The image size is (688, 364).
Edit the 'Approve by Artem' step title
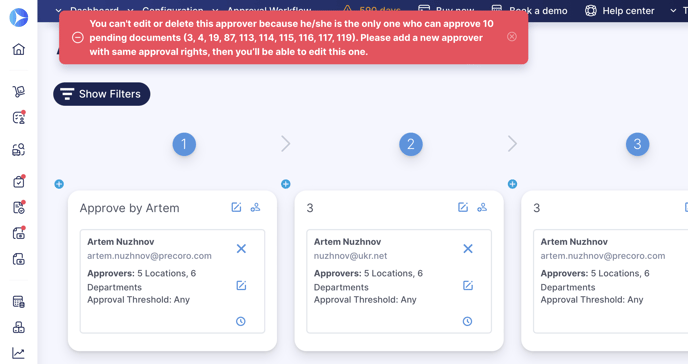(x=236, y=207)
